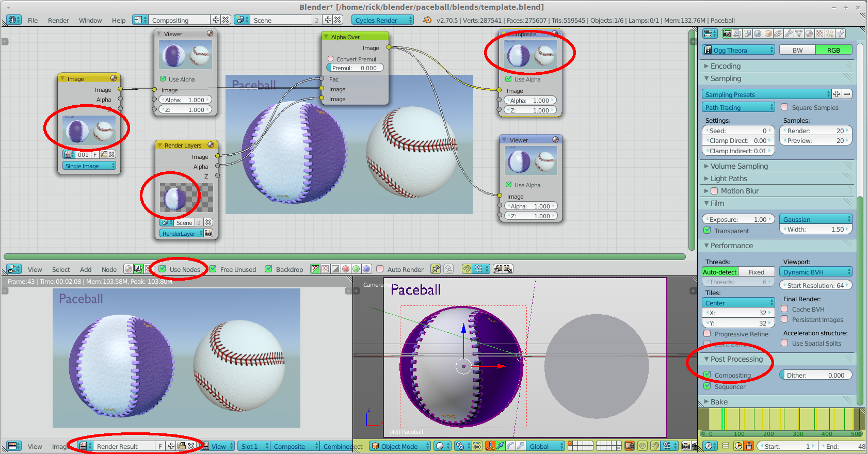Open the Modifiers wrench tab

[x=789, y=34]
